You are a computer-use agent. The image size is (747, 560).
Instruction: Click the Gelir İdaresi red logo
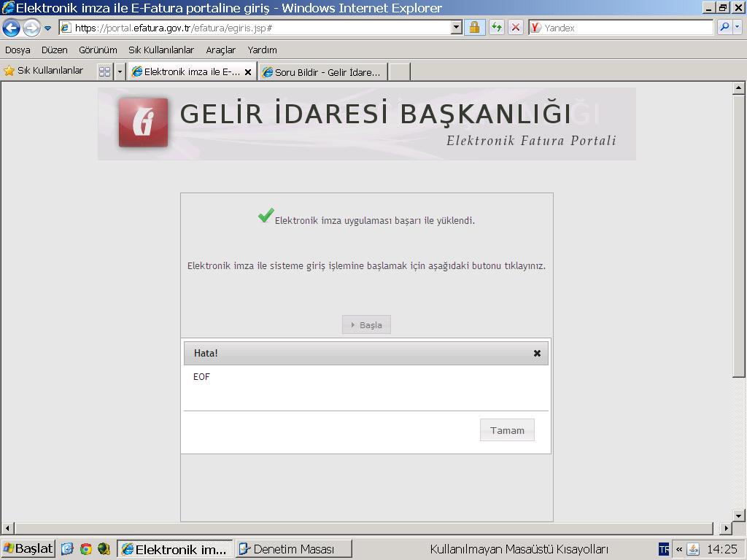144,122
